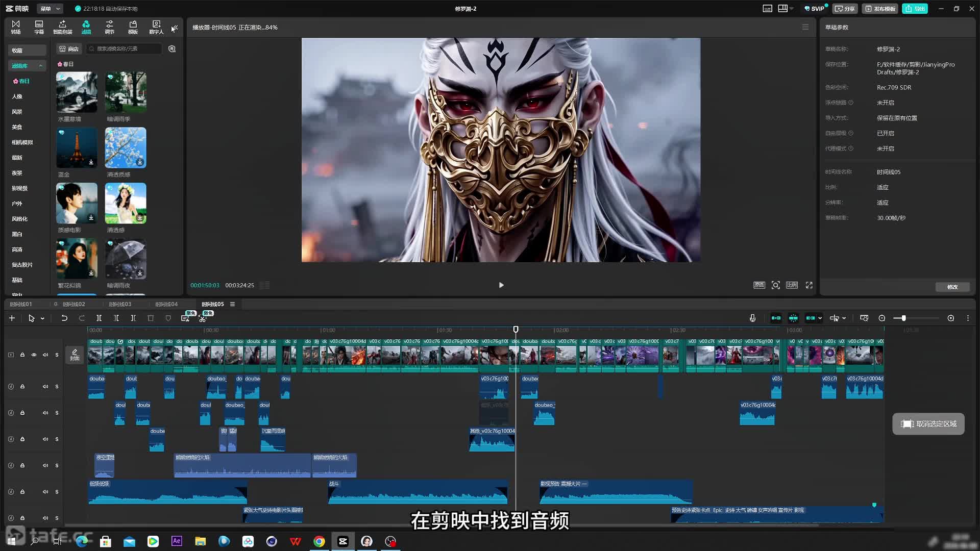This screenshot has height=551, width=980.
Task: Switch to 时间线03 tab
Action: (x=120, y=305)
